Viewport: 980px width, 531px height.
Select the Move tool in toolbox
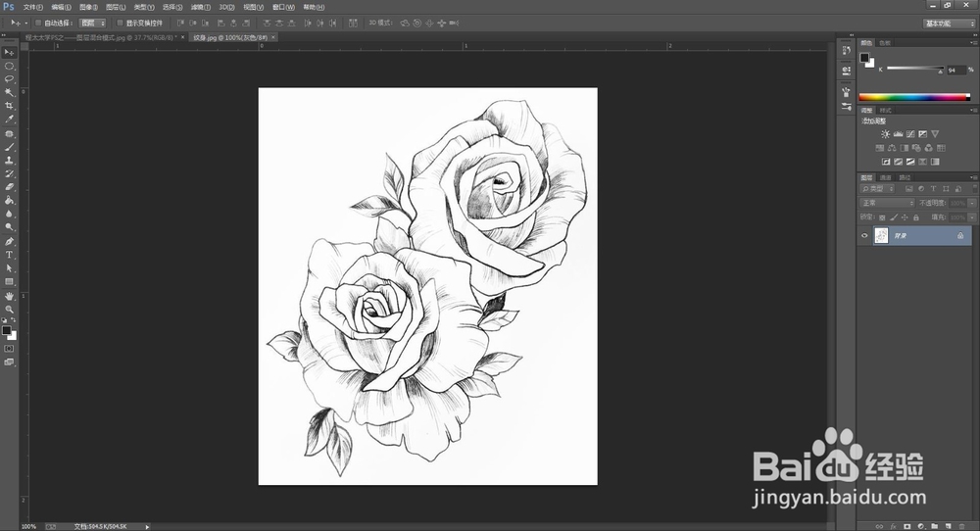(x=9, y=52)
